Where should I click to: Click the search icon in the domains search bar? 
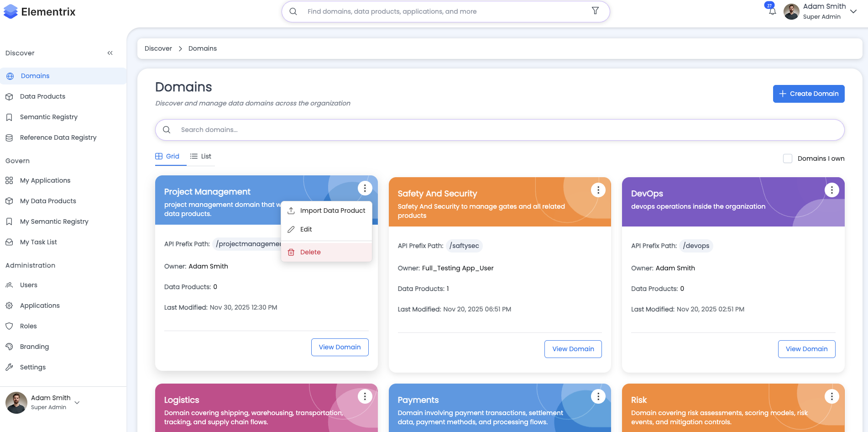(x=167, y=130)
